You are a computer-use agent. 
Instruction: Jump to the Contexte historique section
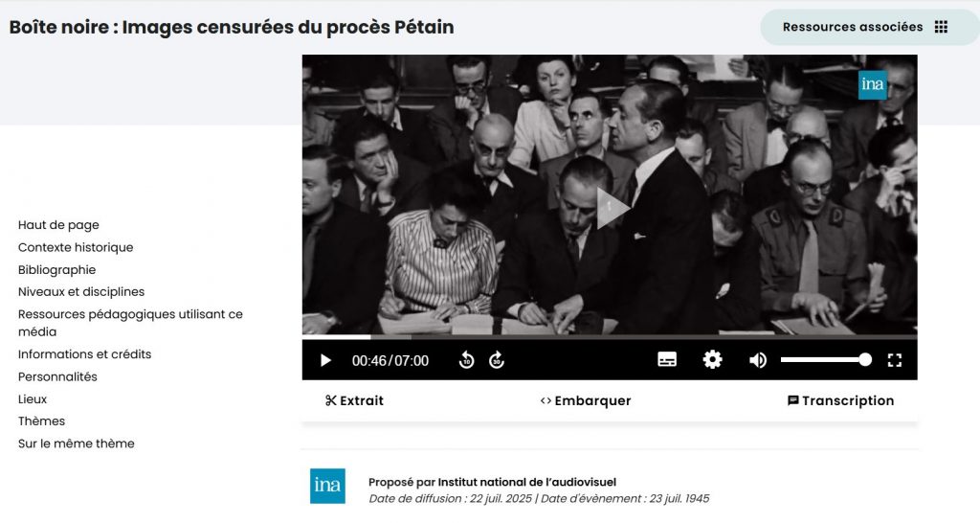coord(76,248)
